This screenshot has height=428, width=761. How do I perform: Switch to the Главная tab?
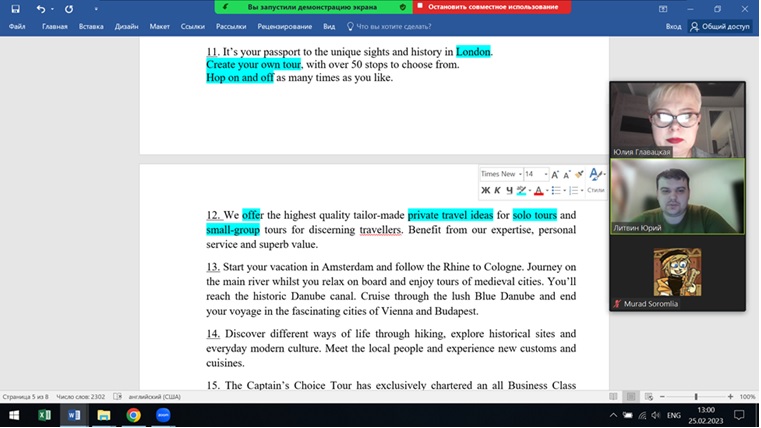(x=54, y=27)
